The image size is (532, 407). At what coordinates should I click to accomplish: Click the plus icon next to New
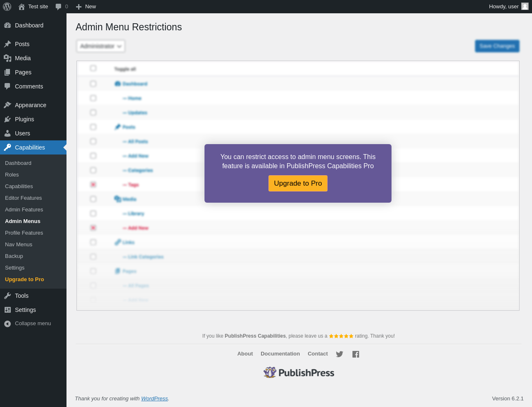(79, 7)
